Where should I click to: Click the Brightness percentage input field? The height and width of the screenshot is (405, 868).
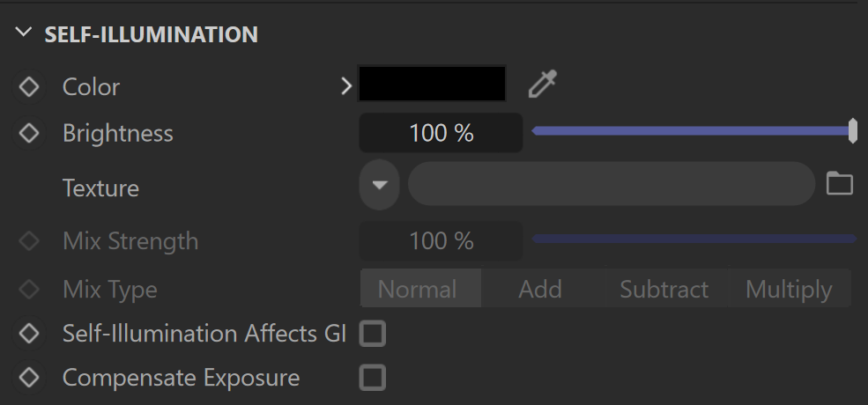click(x=441, y=133)
